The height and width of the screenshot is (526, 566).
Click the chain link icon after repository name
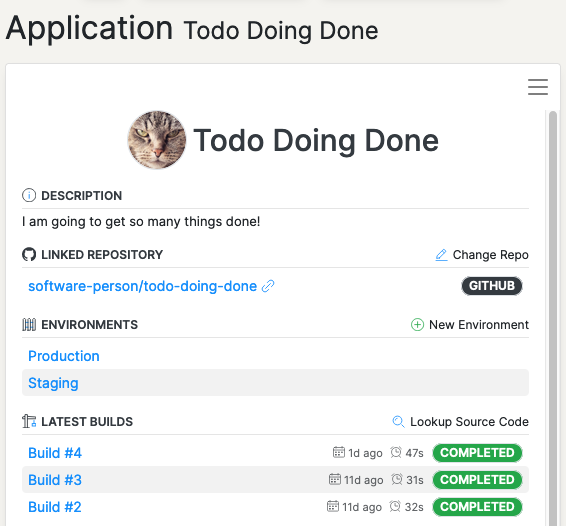tap(268, 286)
